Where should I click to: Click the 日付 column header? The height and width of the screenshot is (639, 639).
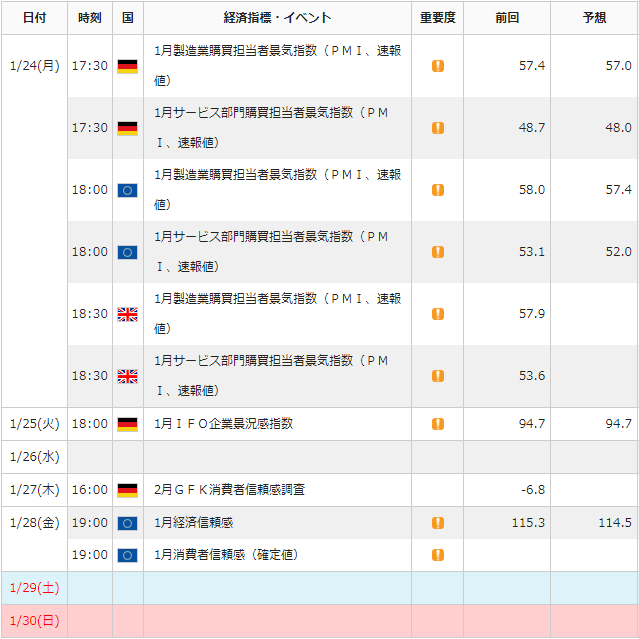[x=35, y=18]
